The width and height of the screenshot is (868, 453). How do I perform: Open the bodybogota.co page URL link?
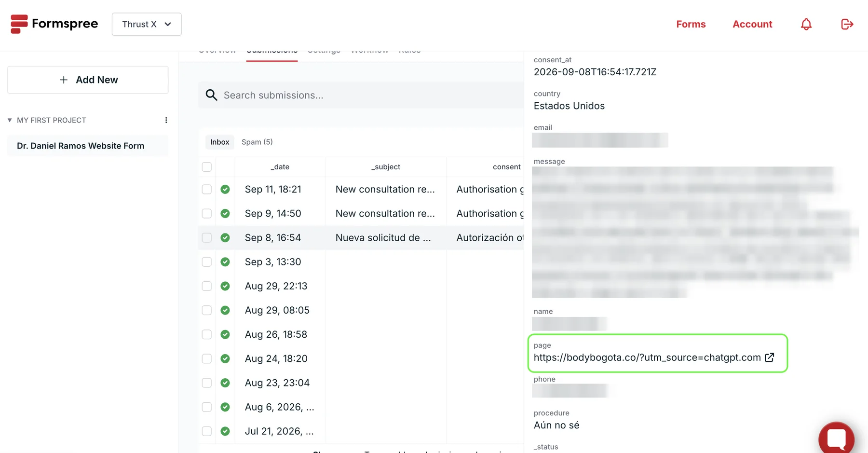(647, 357)
